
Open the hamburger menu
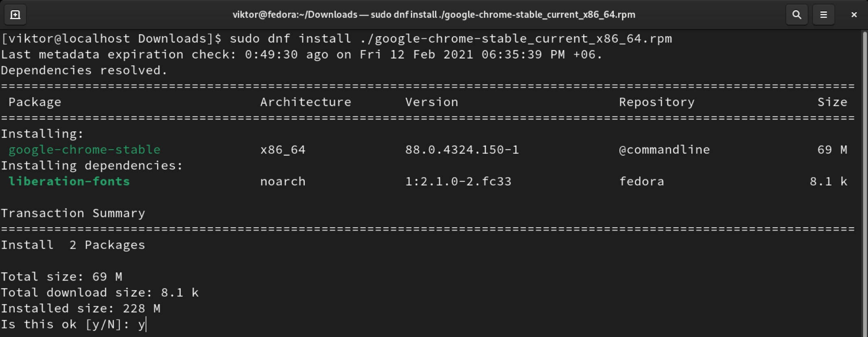pos(823,15)
